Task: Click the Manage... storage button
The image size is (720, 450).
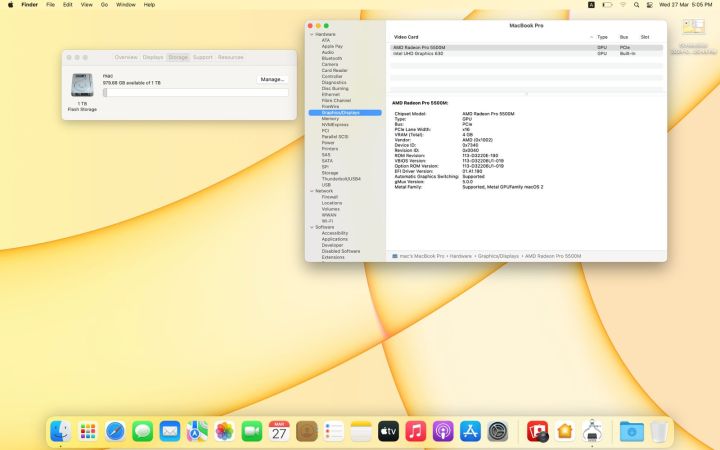Action: click(x=272, y=79)
